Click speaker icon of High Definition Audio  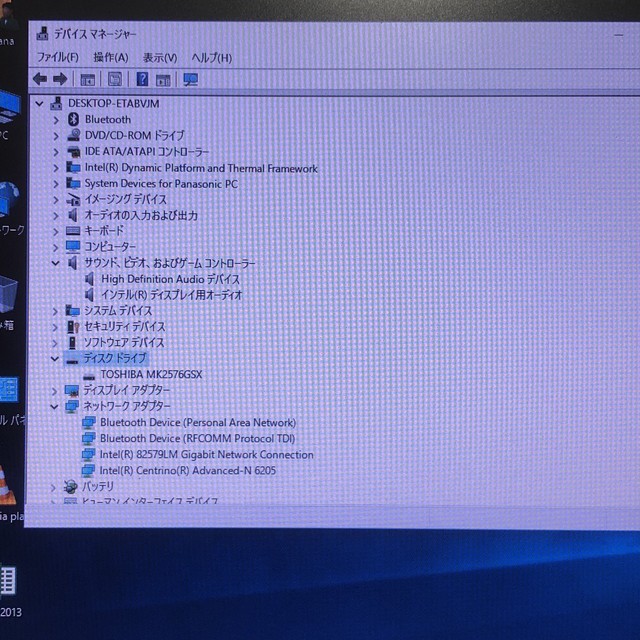click(x=89, y=279)
